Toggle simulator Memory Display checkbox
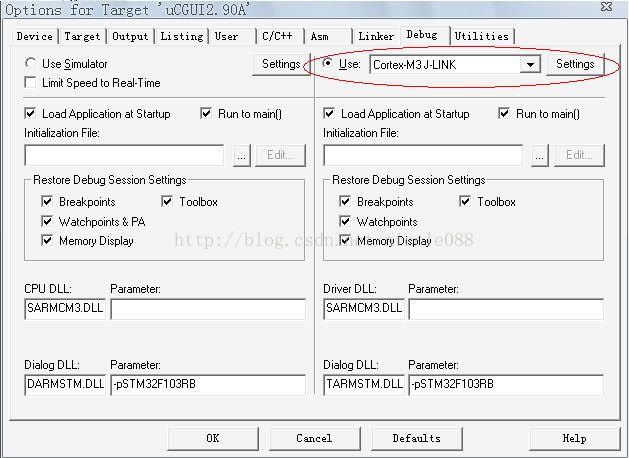 [x=47, y=241]
